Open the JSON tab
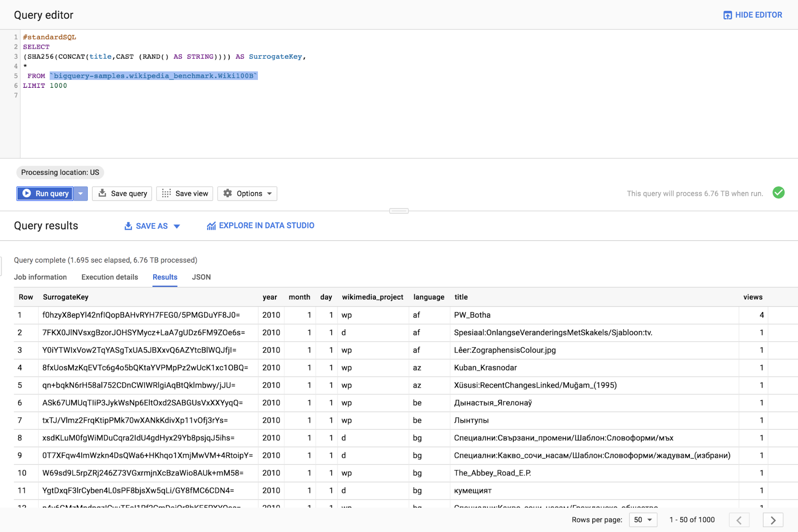798x532 pixels. pyautogui.click(x=201, y=277)
